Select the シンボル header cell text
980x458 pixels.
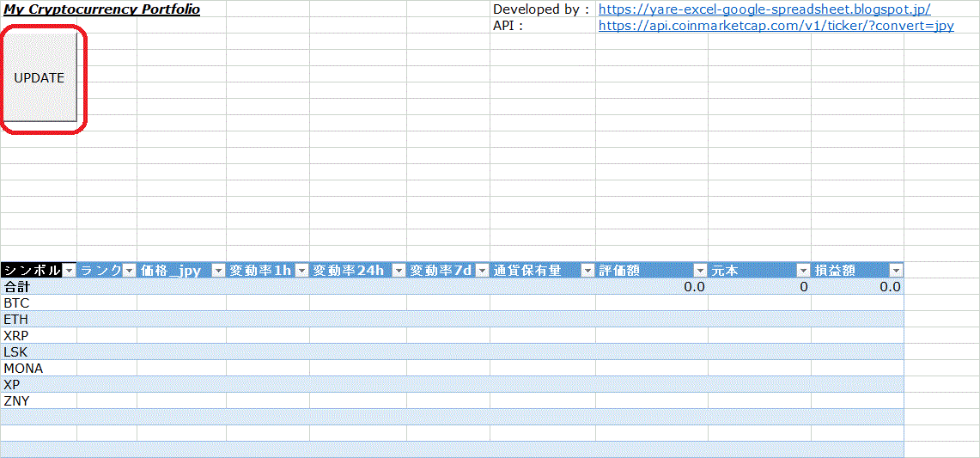click(x=33, y=271)
